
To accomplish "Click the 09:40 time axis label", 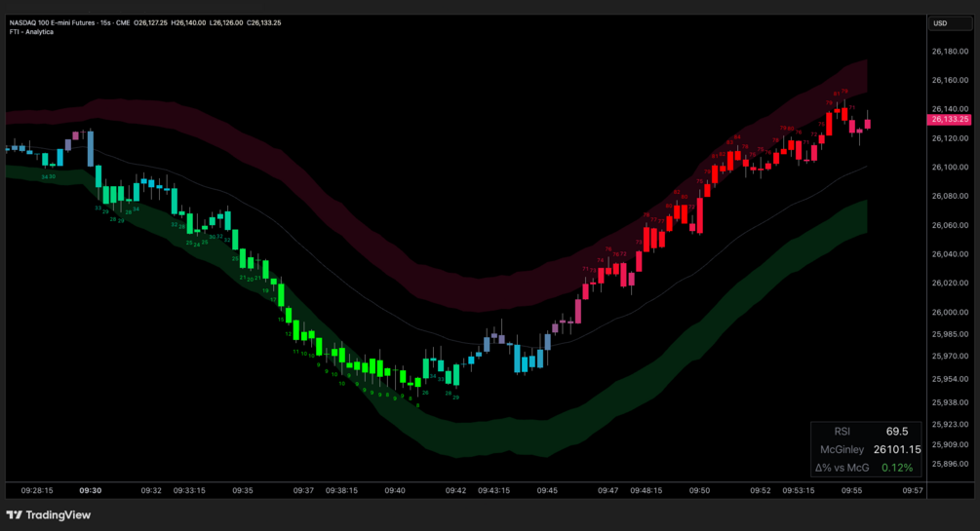I will pos(395,490).
